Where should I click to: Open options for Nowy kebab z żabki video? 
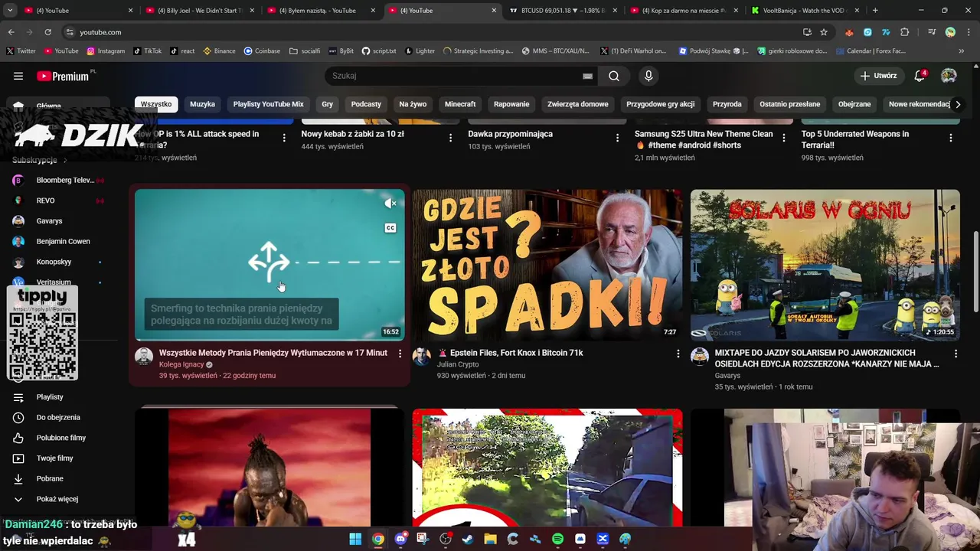pyautogui.click(x=450, y=138)
